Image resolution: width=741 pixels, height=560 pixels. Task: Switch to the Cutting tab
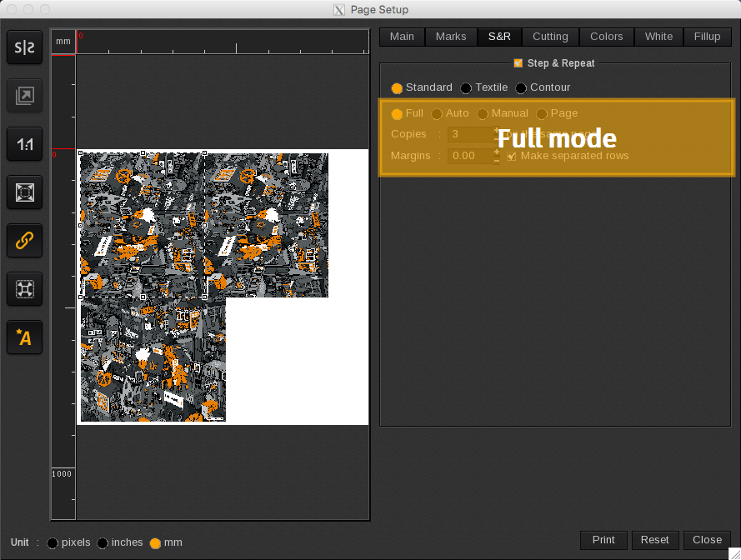click(550, 37)
